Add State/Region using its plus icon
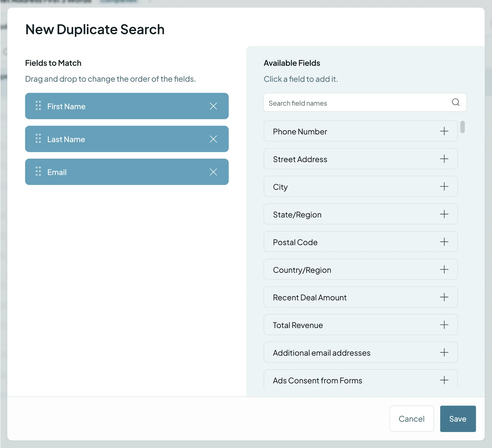Viewport: 492px width, 448px height. 444,214
